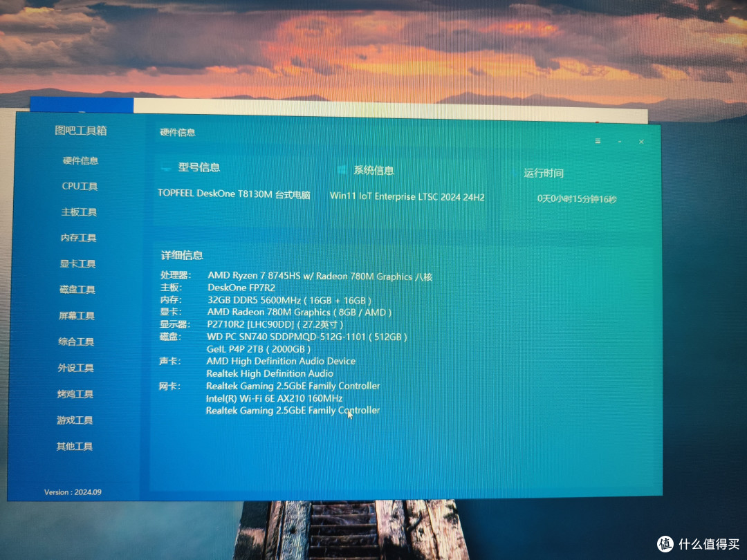Image resolution: width=747 pixels, height=560 pixels.
Task: Click the Version : 2024.09 label
Action: 73,492
